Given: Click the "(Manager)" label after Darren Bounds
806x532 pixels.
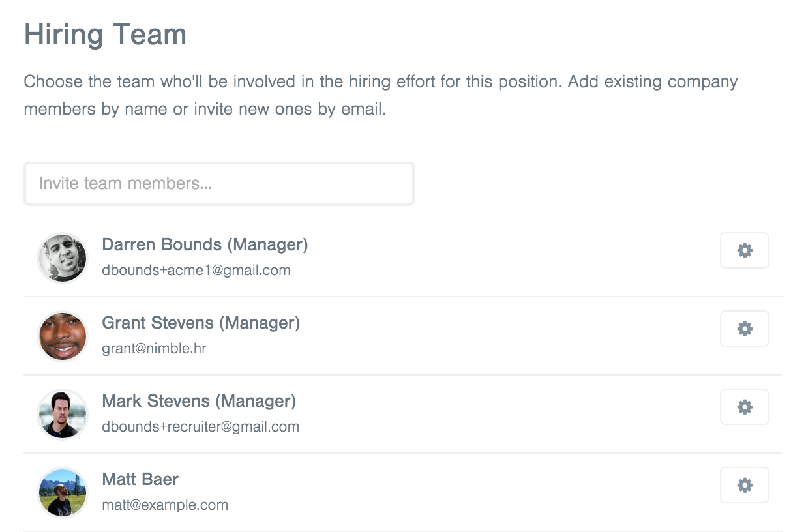Looking at the screenshot, I should coord(267,244).
